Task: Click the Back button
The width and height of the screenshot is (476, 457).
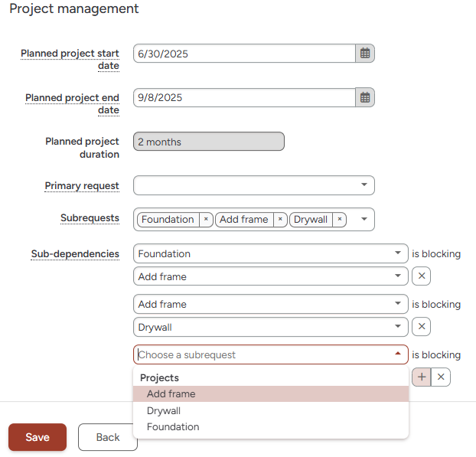Action: 107,437
